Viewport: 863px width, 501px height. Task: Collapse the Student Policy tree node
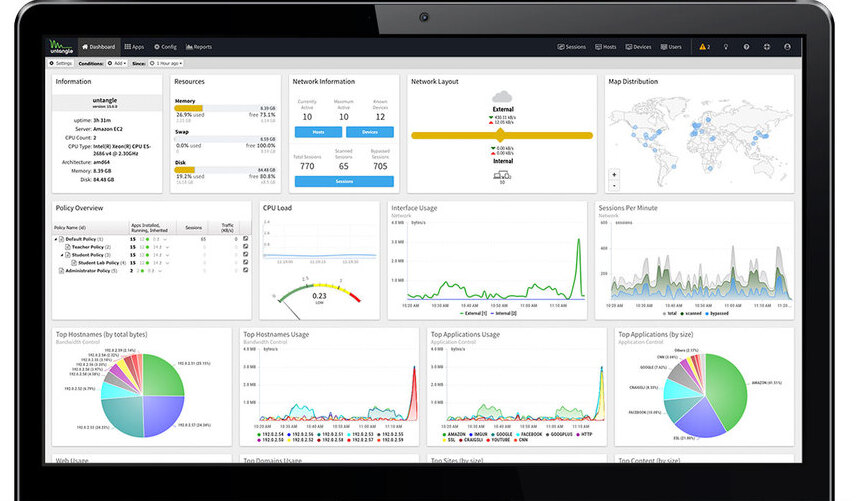(x=62, y=255)
